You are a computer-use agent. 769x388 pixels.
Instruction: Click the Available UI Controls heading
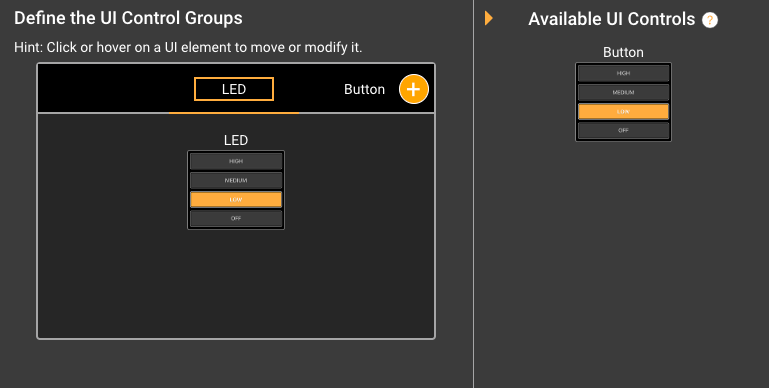point(612,19)
